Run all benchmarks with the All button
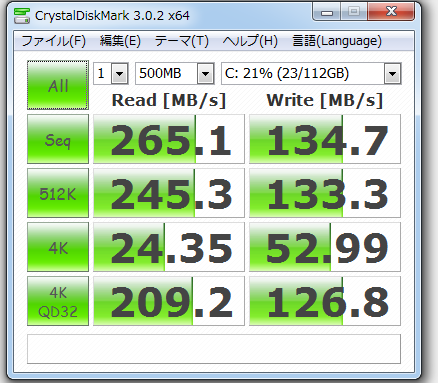This screenshot has width=438, height=383. 58,85
